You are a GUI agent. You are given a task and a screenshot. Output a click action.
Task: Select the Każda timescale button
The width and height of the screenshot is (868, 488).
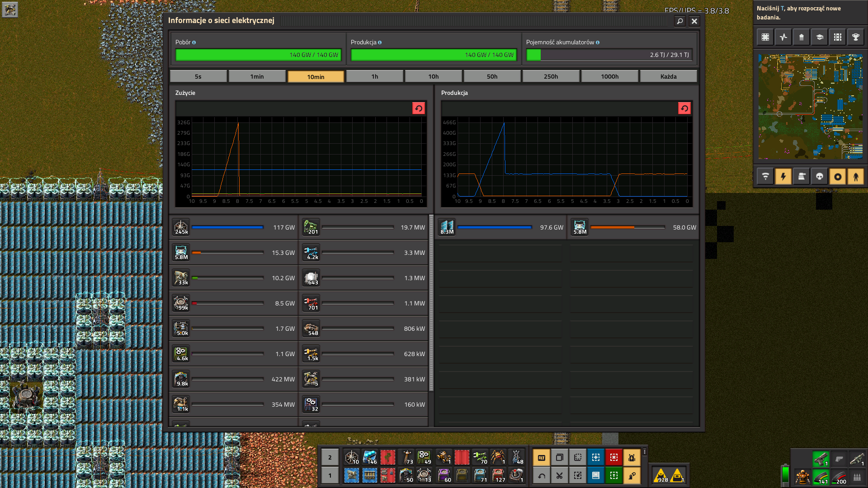(668, 76)
